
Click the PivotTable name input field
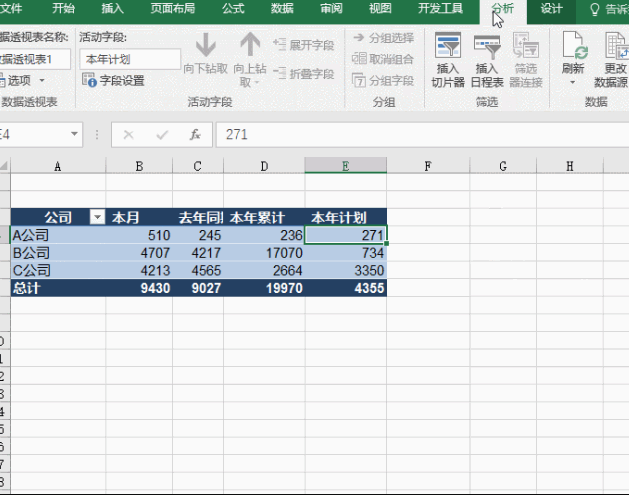point(35,59)
